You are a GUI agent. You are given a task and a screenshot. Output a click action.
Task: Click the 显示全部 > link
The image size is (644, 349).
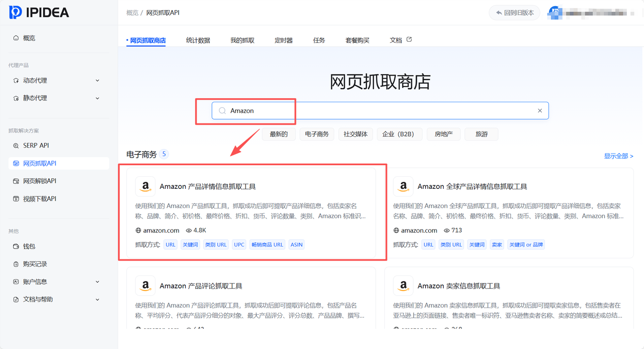click(618, 156)
